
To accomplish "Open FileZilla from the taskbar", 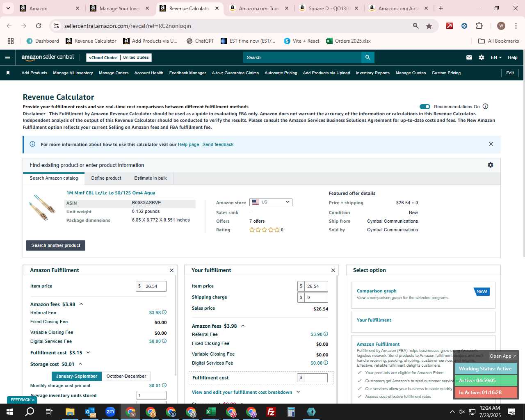I will (x=271, y=412).
